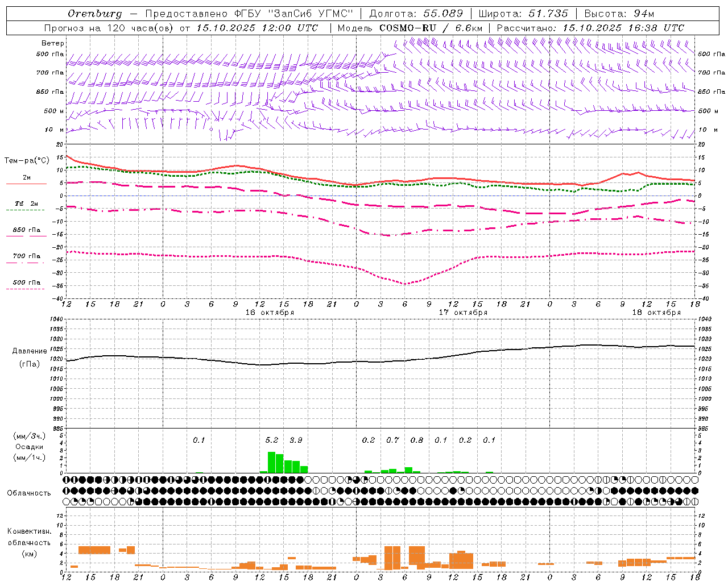
Task: Click the 0.8 precipitation total value
Action: (x=417, y=440)
